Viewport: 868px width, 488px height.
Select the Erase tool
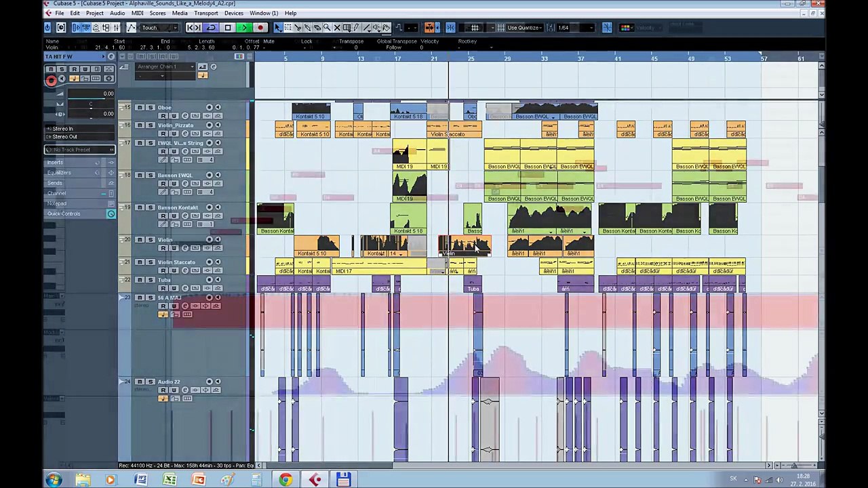click(x=317, y=28)
